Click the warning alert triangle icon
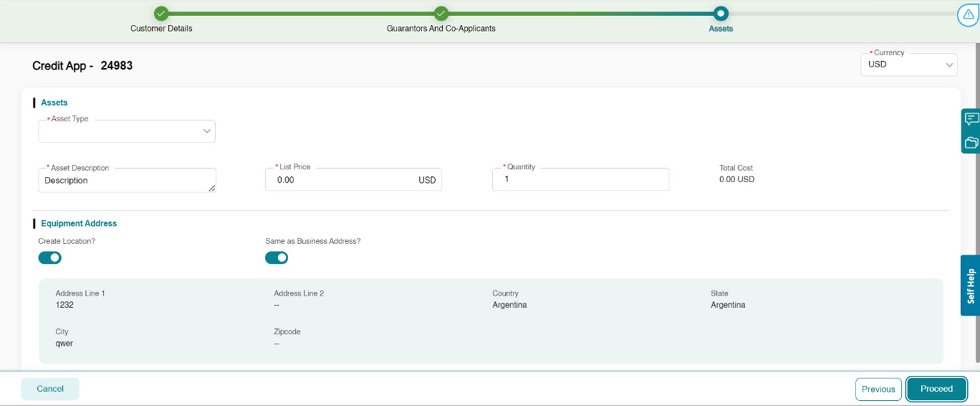Viewport: 980px width, 406px height. tap(968, 15)
